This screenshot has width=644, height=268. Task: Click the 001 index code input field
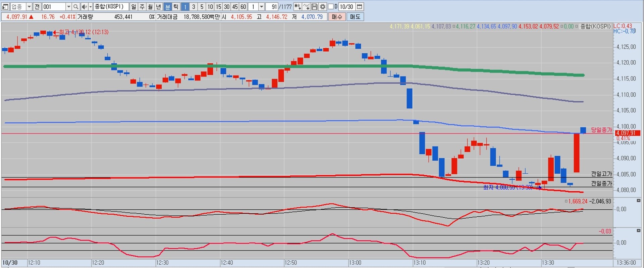(x=54, y=7)
